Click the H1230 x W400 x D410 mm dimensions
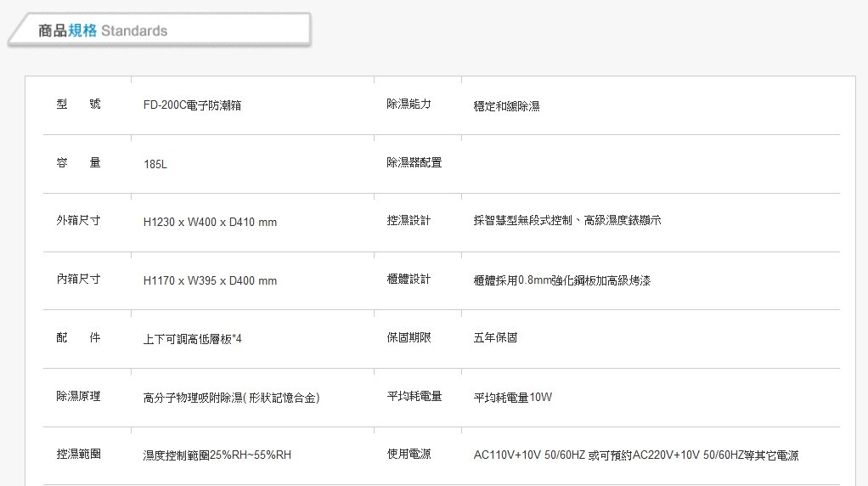Image resolution: width=868 pixels, height=486 pixels. pos(210,223)
